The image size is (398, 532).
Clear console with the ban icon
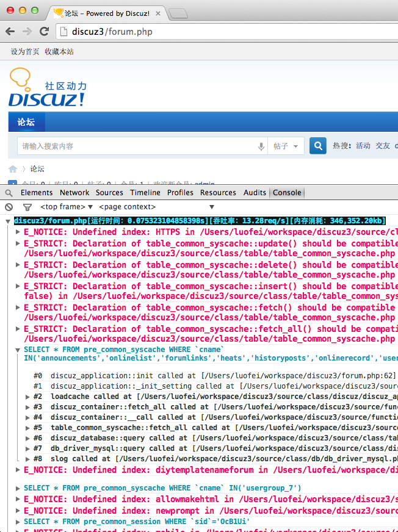pyautogui.click(x=9, y=207)
